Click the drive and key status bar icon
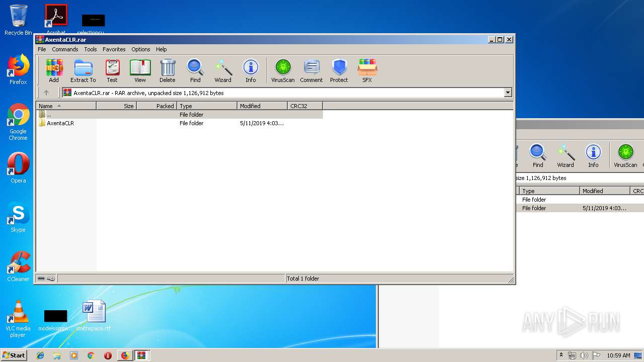 click(46, 279)
